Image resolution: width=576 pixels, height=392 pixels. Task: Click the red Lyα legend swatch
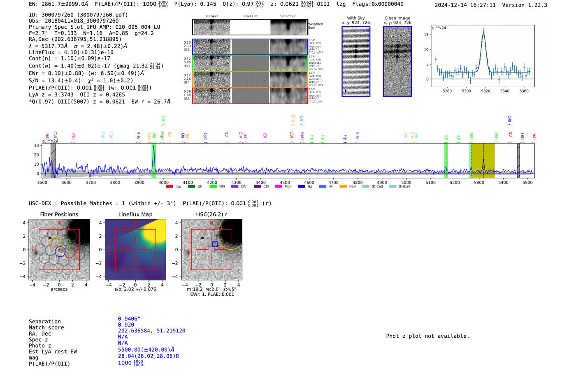pyautogui.click(x=169, y=187)
